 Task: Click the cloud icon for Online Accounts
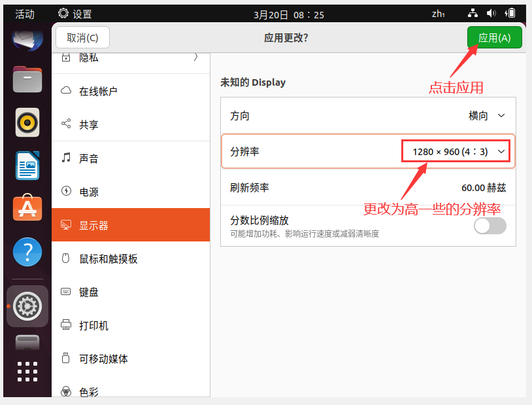[66, 90]
